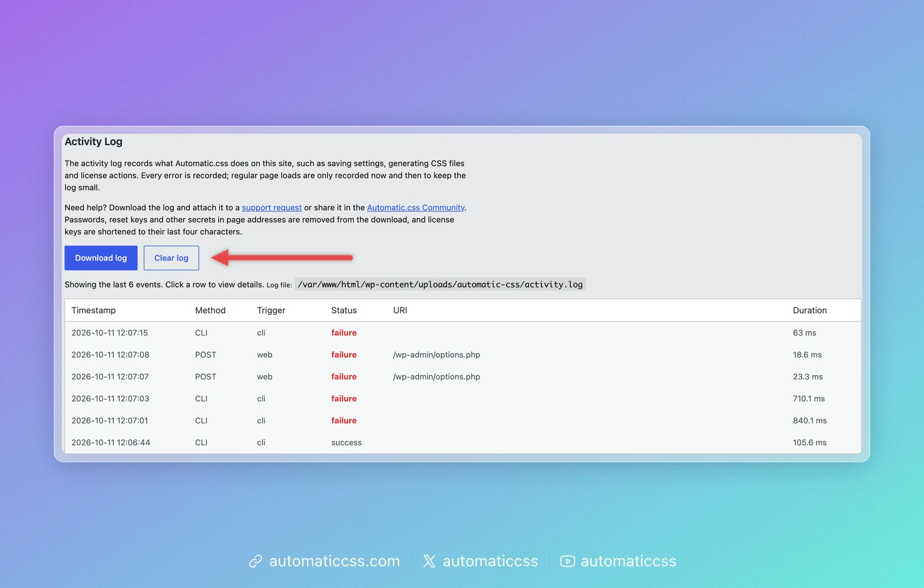Screen dimensions: 924x588
Task: Select the log file path text
Action: click(440, 284)
